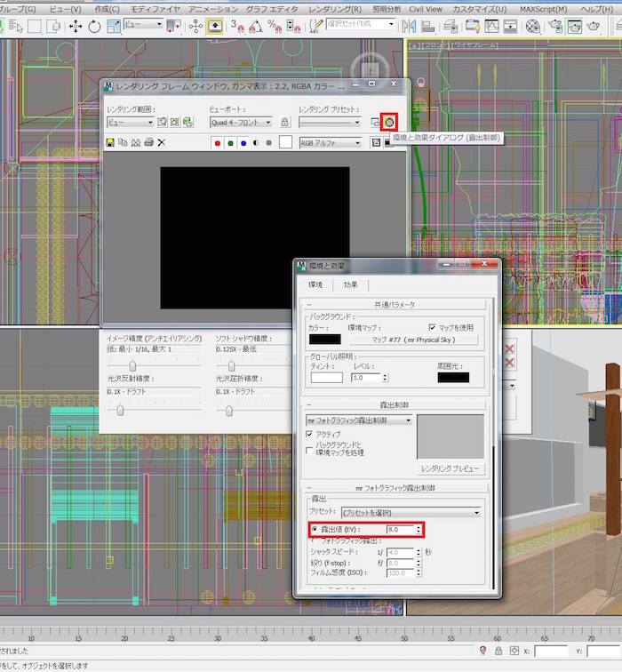Clear the render frame with X icon
622x672 pixels.
(162, 142)
